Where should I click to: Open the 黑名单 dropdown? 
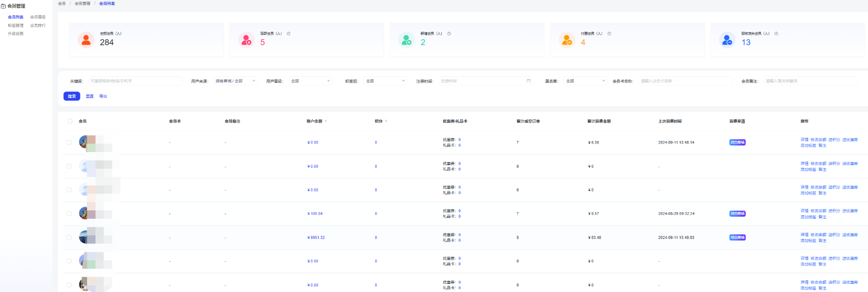pos(585,81)
